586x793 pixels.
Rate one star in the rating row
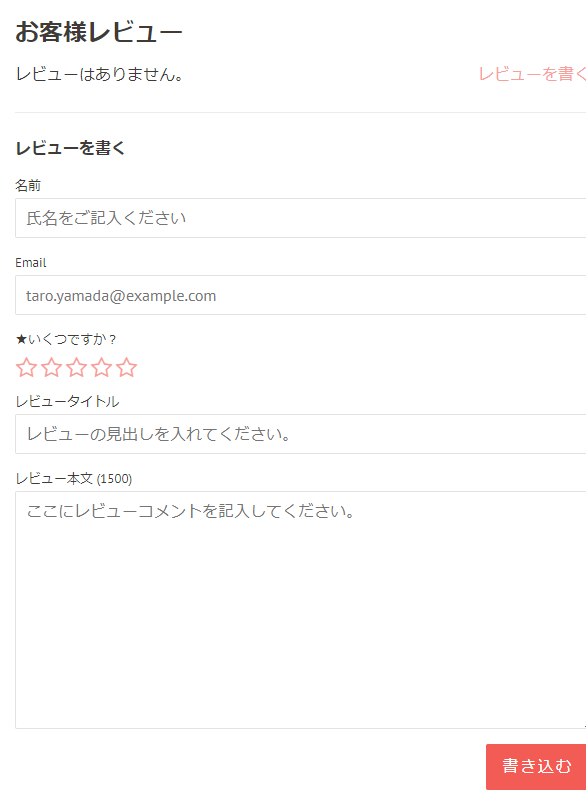pos(26,367)
